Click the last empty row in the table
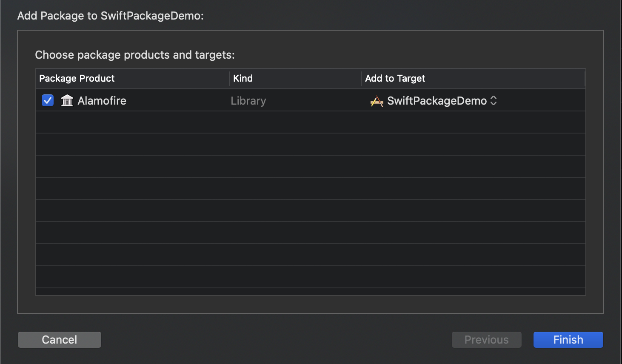This screenshot has height=364, width=622. point(311,277)
